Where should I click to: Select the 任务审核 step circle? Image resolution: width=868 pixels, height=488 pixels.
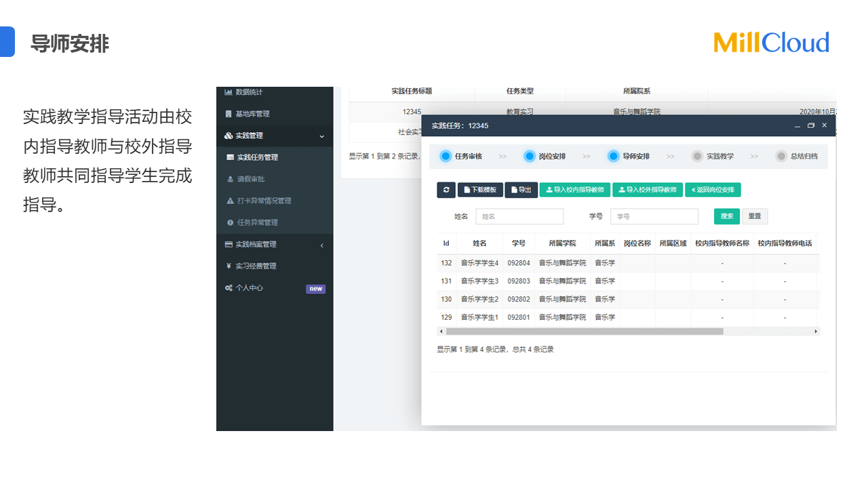[446, 156]
